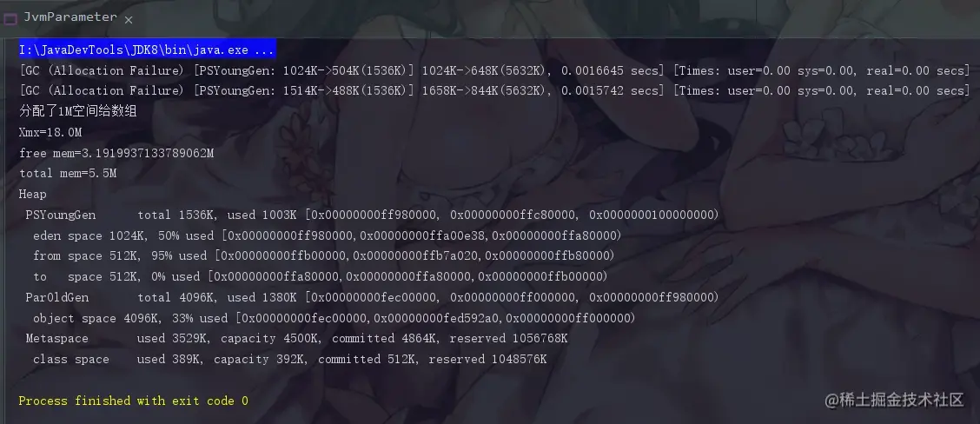Image resolution: width=980 pixels, height=424 pixels.
Task: Click the first GC Allocation Failure log line
Action: 494,70
